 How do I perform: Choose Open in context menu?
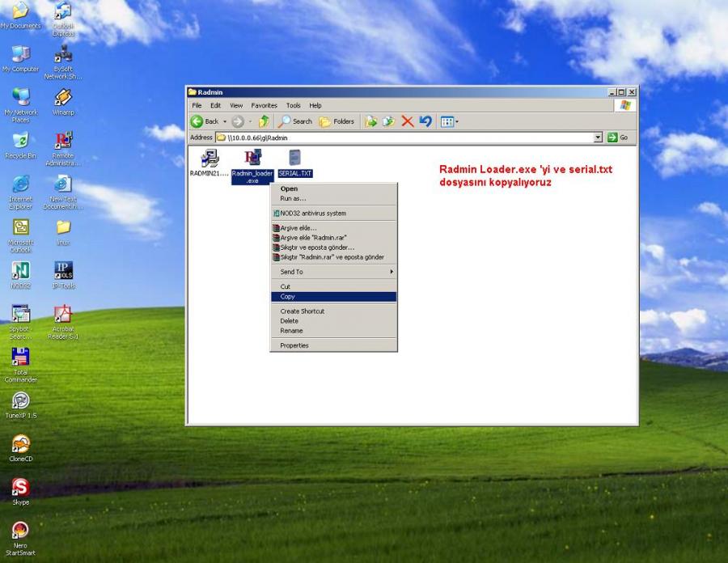333,189
